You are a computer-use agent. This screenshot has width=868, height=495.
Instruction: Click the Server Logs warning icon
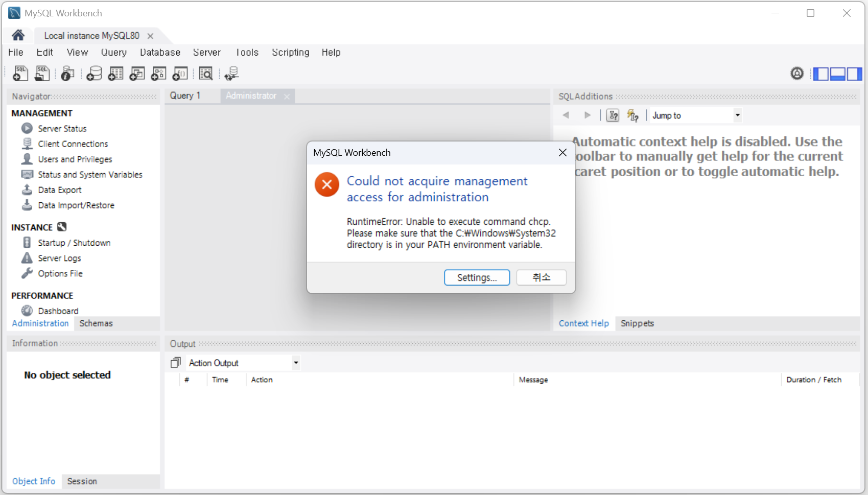click(x=27, y=258)
